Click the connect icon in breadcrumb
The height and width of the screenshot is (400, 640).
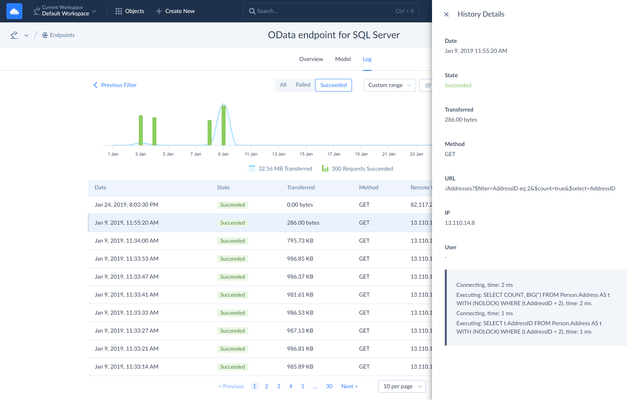[x=14, y=35]
